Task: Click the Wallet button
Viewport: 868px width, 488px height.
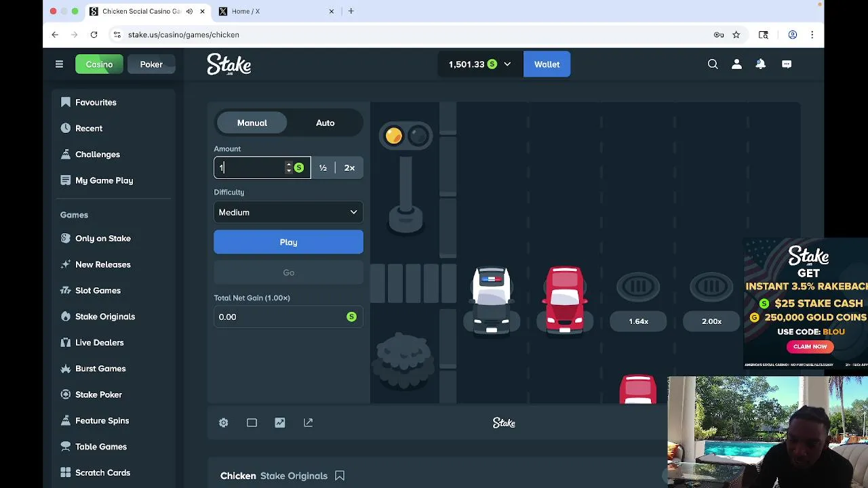Action: coord(547,64)
